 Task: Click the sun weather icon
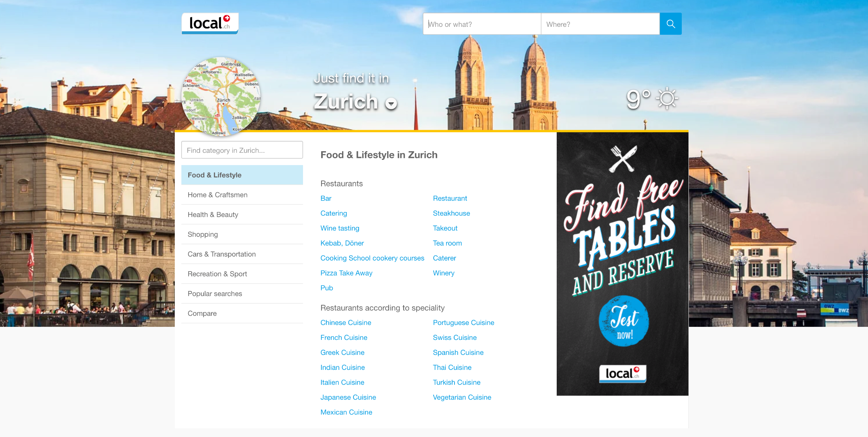(x=667, y=99)
